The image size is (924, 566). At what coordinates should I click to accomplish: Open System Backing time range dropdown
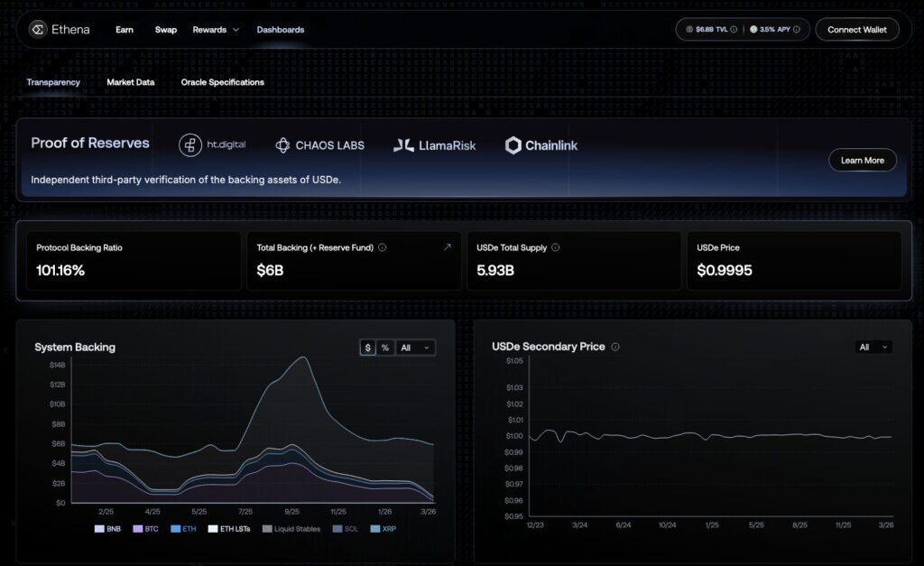(x=415, y=348)
